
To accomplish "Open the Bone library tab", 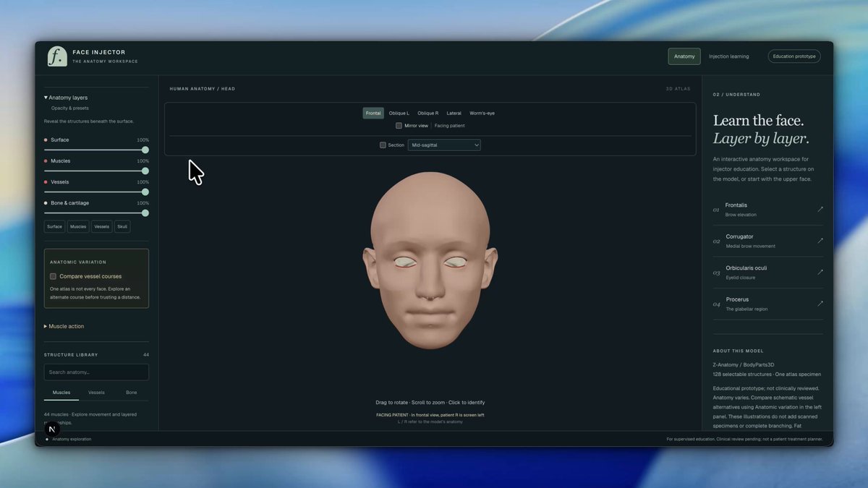I will click(131, 393).
